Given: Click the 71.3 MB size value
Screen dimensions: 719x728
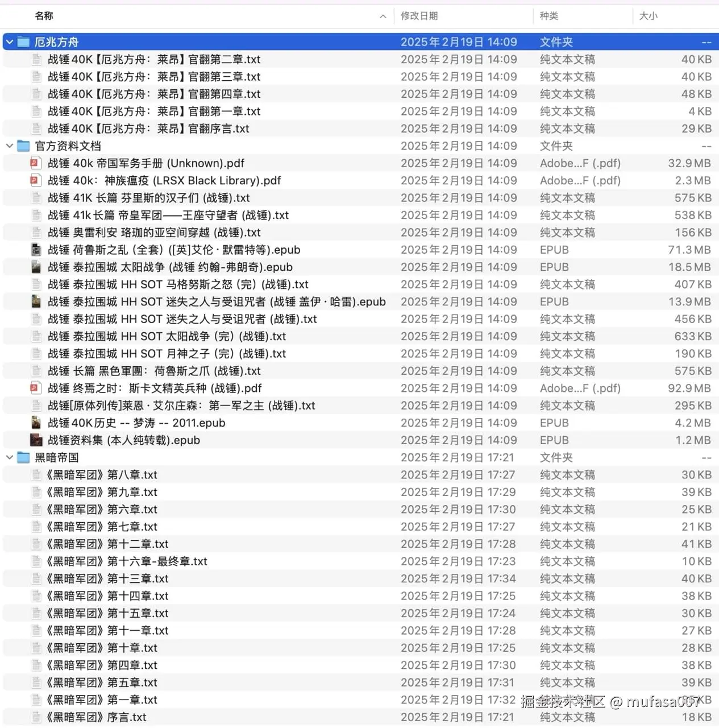Looking at the screenshot, I should pos(689,250).
